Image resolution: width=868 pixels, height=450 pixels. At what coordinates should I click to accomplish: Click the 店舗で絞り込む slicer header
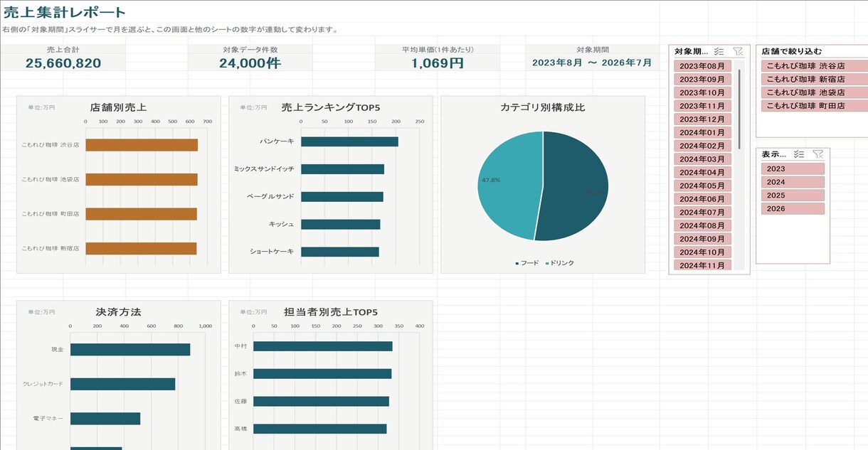pos(791,51)
